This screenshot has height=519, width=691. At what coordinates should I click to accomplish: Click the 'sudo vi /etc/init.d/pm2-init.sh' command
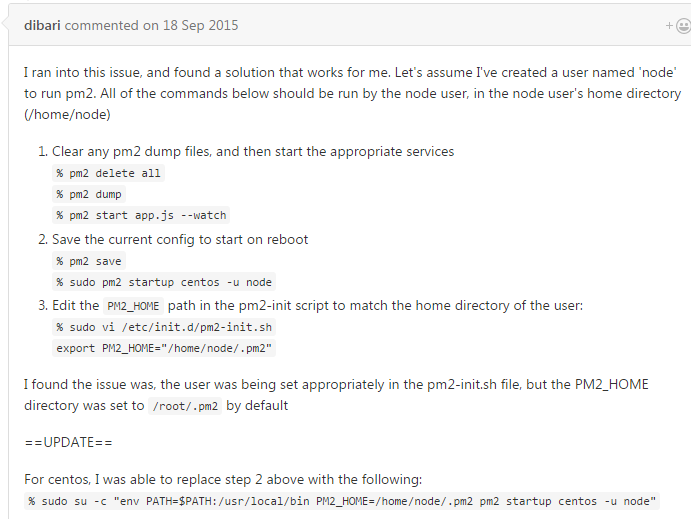164,327
